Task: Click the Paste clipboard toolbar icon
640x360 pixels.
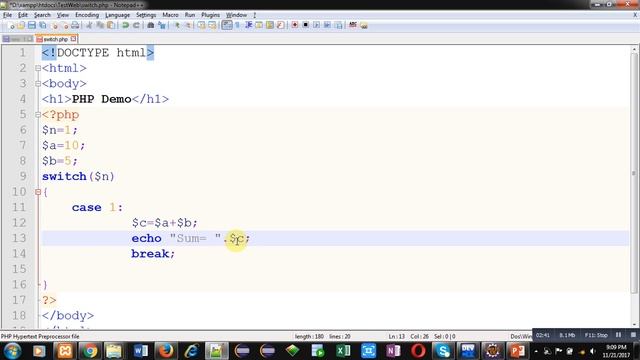Action: pos(111,25)
